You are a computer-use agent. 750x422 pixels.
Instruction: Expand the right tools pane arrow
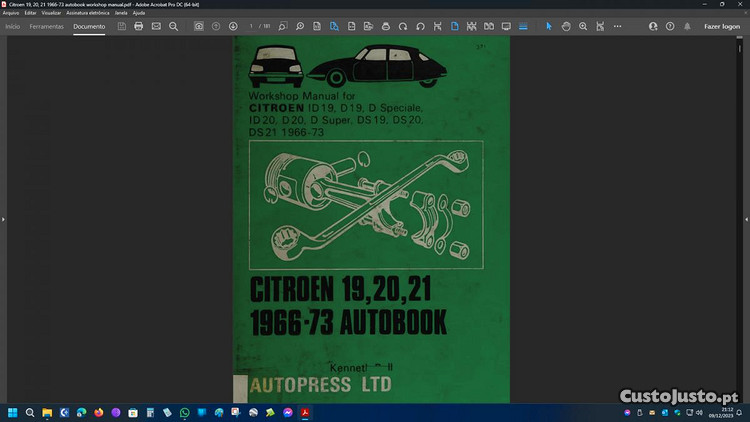[x=745, y=218]
